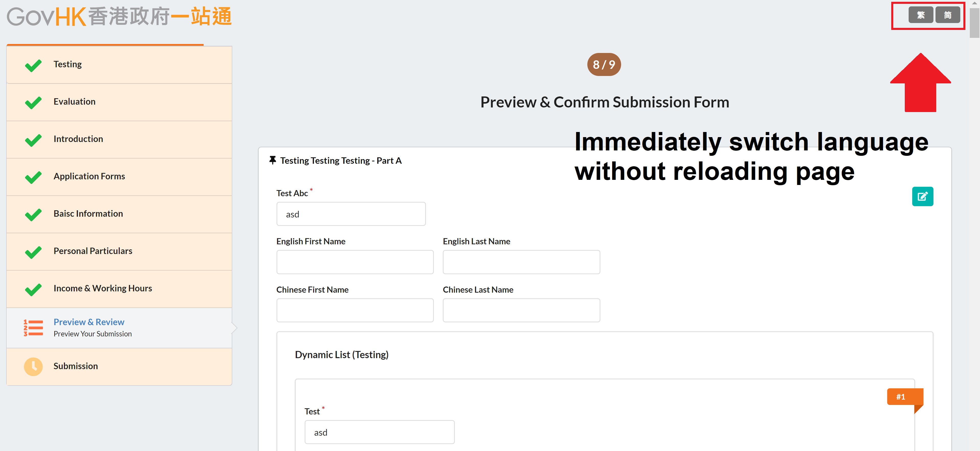This screenshot has height=451, width=980.
Task: Click the Chinese Last Name field
Action: point(521,310)
